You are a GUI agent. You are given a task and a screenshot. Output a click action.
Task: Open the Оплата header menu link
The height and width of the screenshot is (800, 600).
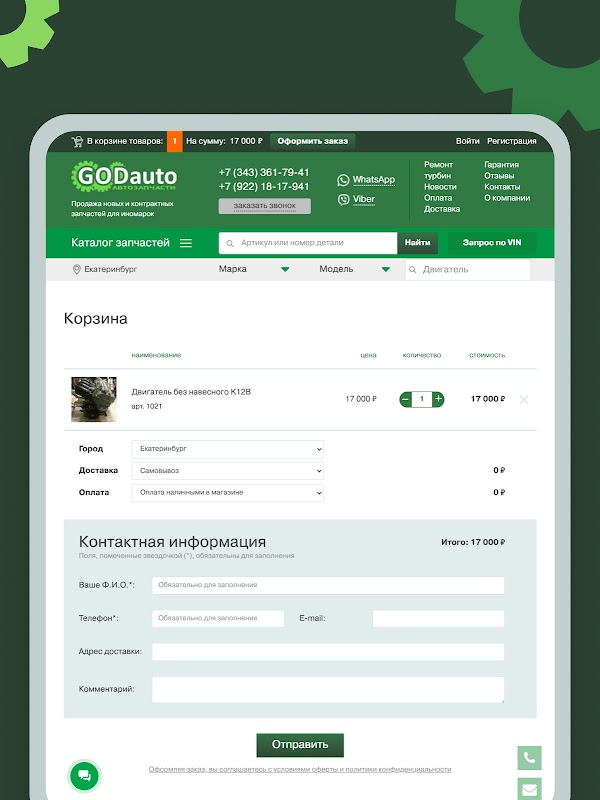click(438, 198)
